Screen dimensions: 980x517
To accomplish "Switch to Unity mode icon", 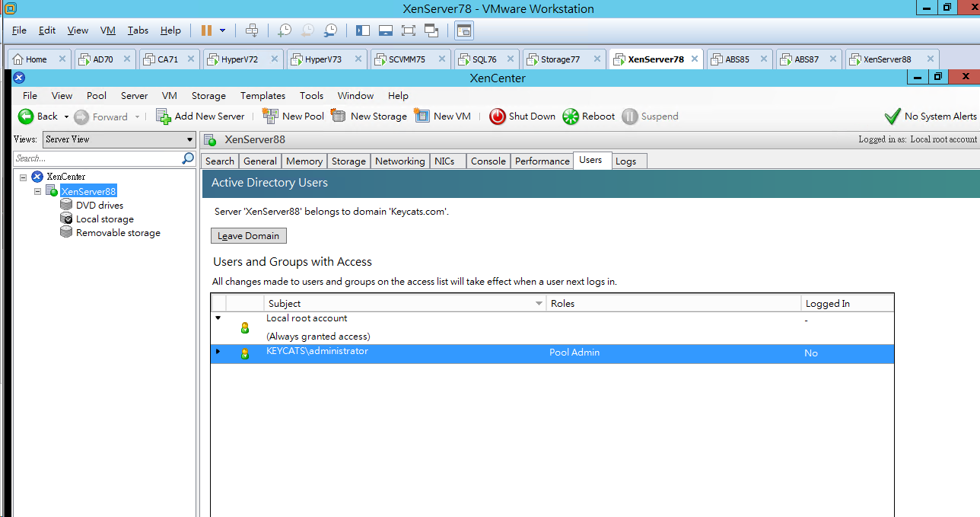I will 431,30.
